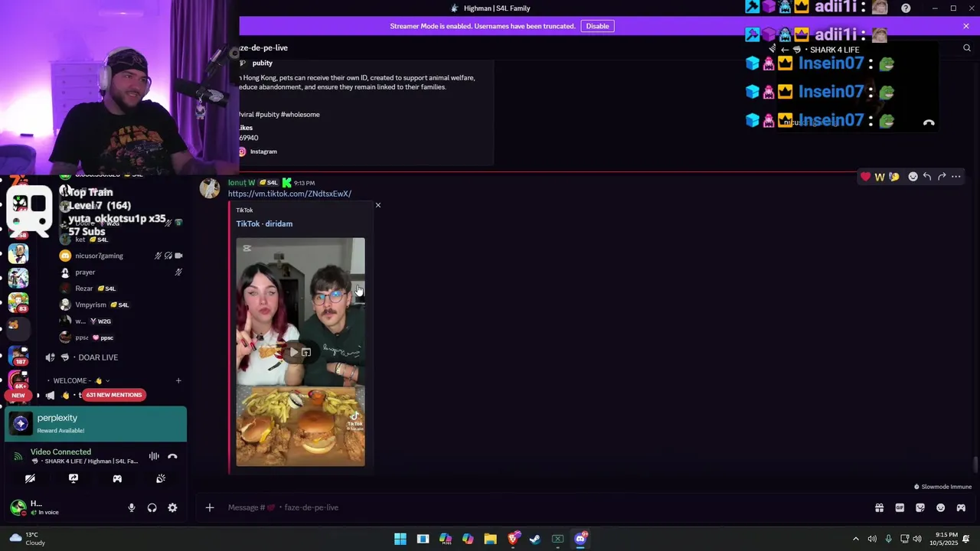Mute microphone in user panel
The height and width of the screenshot is (551, 980).
click(132, 507)
